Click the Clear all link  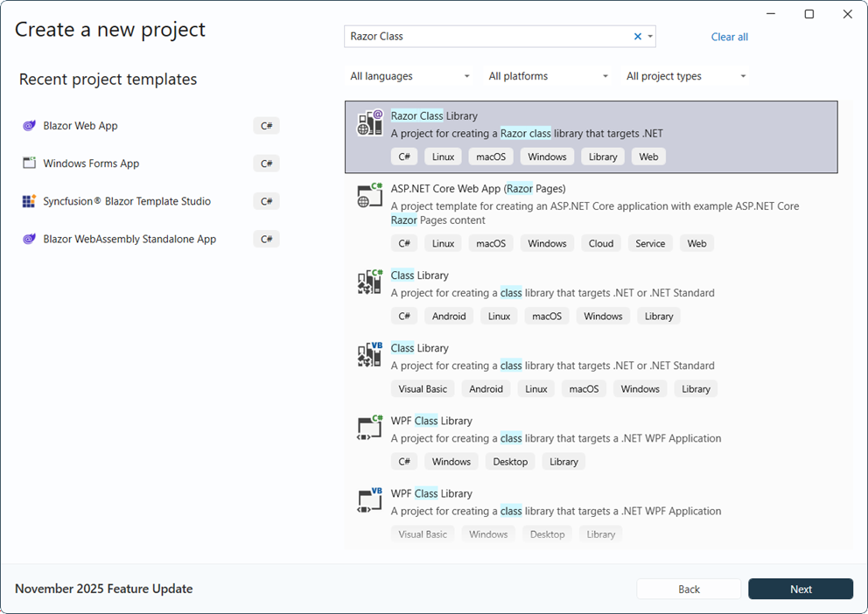coord(729,37)
